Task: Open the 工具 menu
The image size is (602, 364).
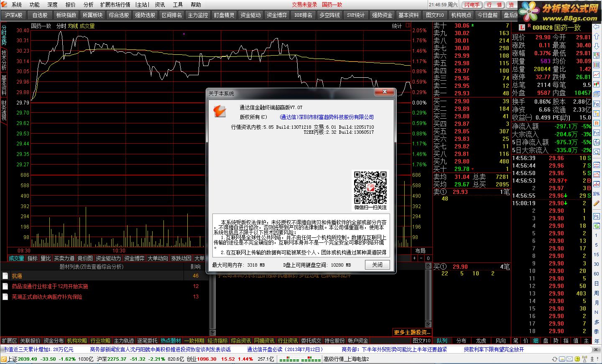Action: click(x=178, y=5)
